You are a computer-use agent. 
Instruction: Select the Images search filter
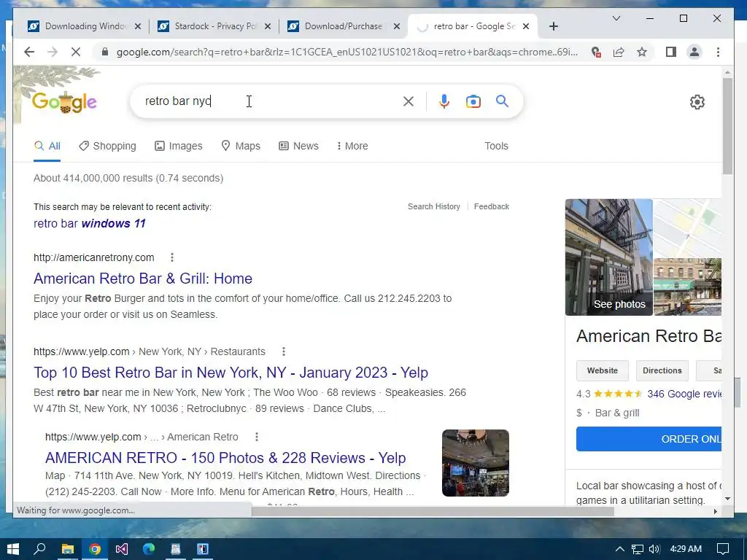pyautogui.click(x=179, y=146)
